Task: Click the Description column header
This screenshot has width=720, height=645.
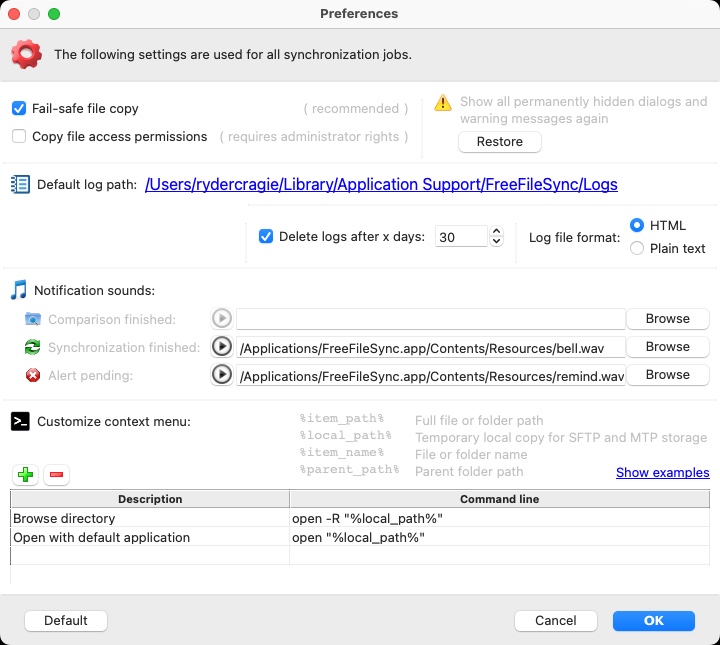Action: pyautogui.click(x=150, y=499)
